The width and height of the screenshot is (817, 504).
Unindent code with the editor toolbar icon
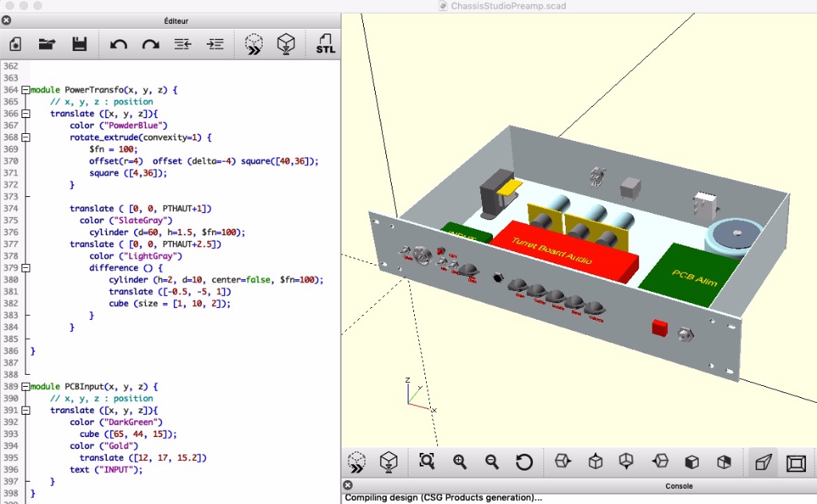183,45
